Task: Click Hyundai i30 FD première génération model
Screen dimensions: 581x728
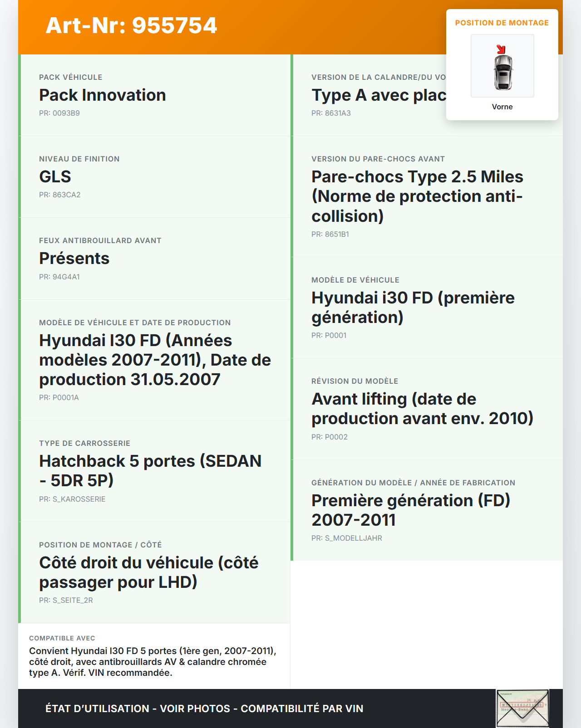Action: tap(413, 308)
